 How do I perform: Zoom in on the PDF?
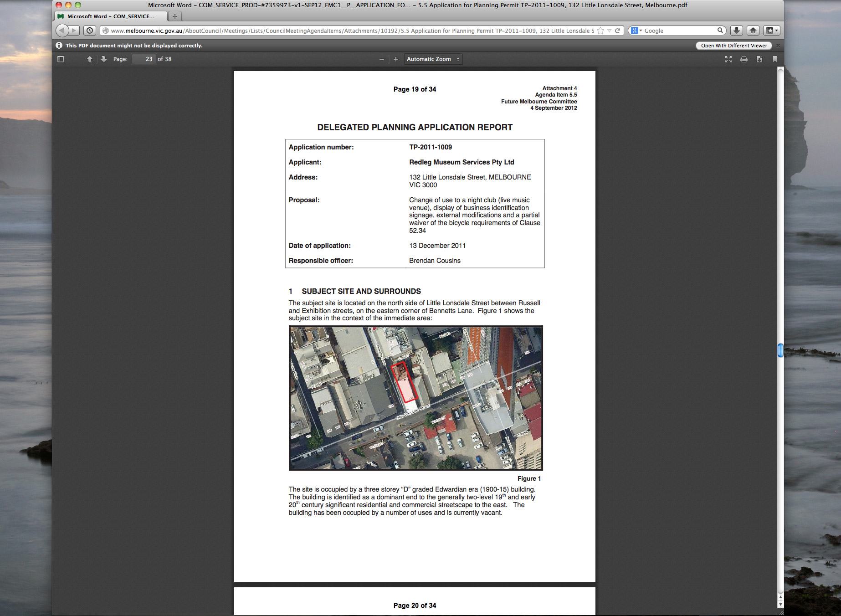pos(396,59)
